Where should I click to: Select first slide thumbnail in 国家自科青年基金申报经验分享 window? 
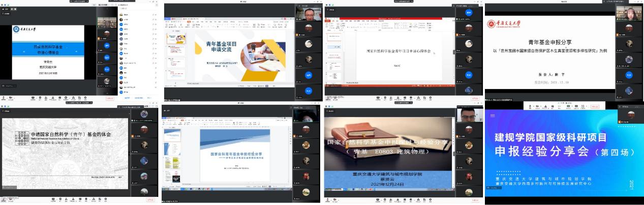[172, 135]
